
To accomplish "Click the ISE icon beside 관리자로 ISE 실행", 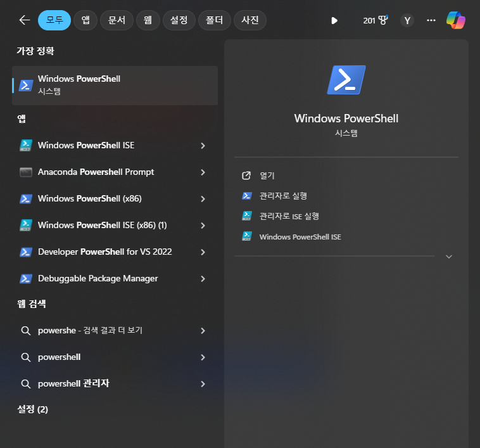I will pos(247,216).
